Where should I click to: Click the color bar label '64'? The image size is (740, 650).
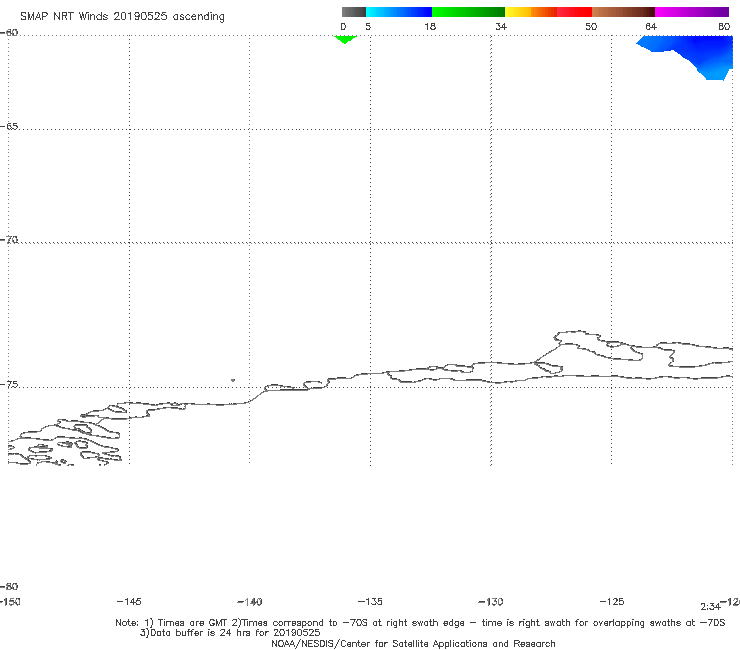click(651, 26)
